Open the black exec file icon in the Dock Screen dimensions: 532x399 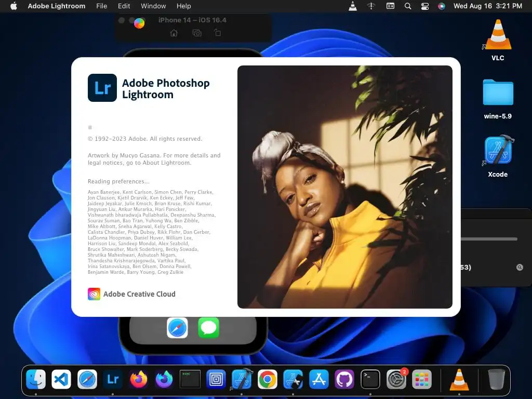(x=190, y=379)
